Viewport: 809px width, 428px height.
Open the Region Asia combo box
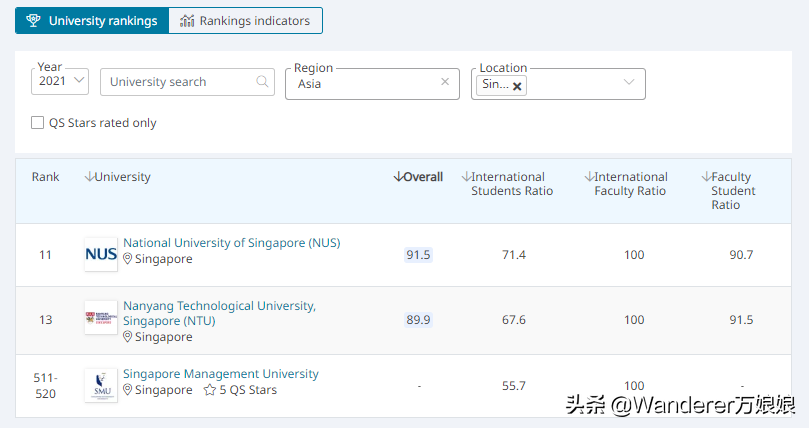coord(365,84)
